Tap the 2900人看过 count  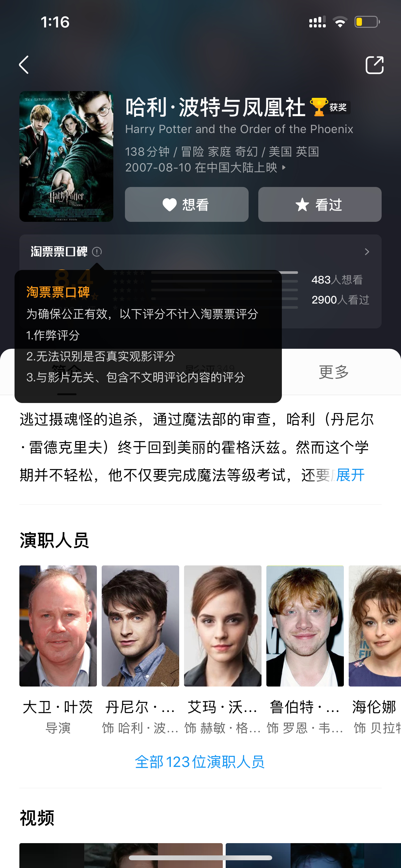[x=340, y=300]
